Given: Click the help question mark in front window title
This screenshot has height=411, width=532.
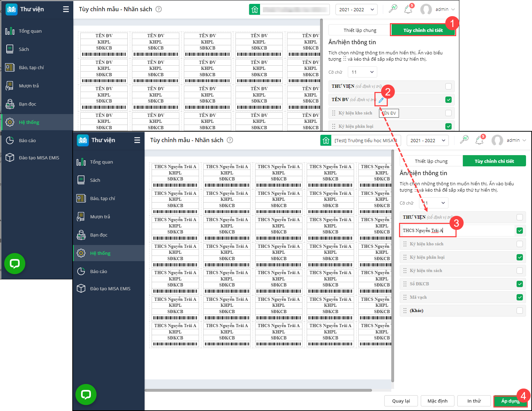Looking at the screenshot, I should [230, 140].
